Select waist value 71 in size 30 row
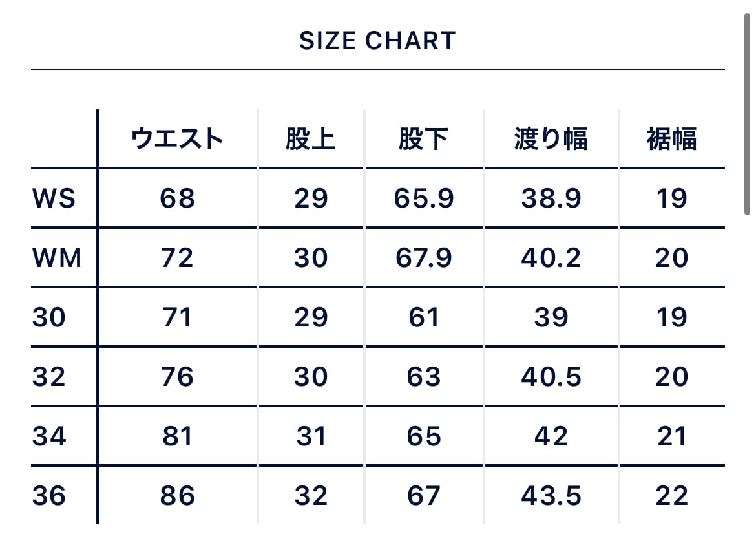This screenshot has width=756, height=543. pos(177,317)
